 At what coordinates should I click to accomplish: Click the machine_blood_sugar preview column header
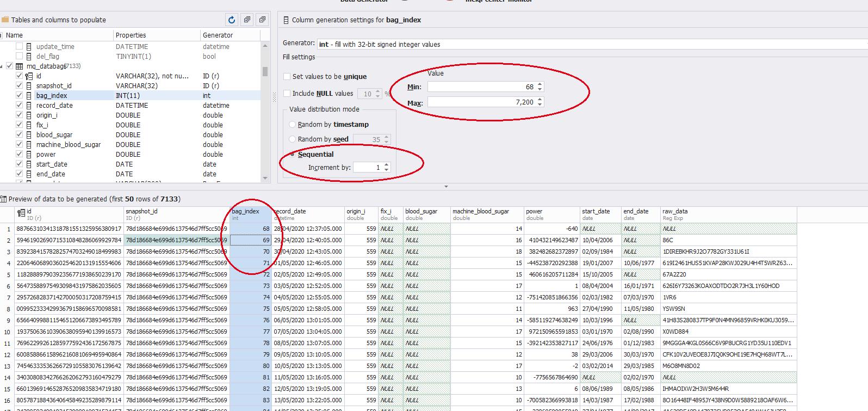pyautogui.click(x=487, y=214)
